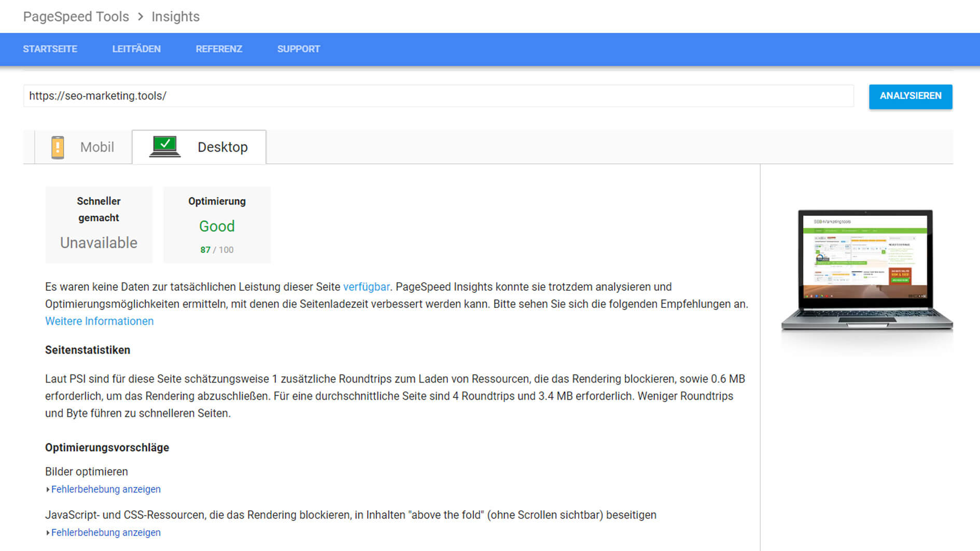Go to LEITFÄDEN in navigation bar
Image resolution: width=980 pixels, height=551 pixels.
coord(136,49)
